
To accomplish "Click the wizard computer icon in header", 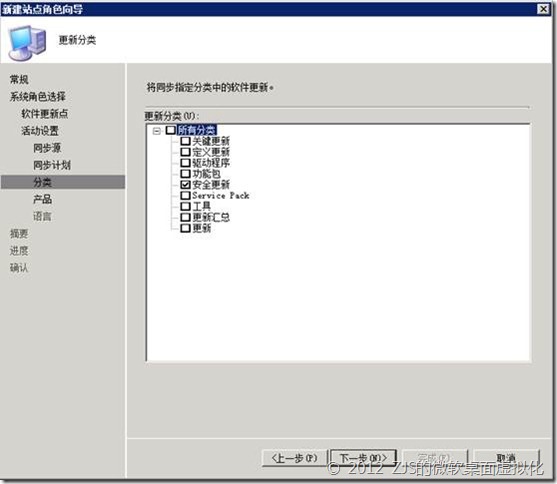I will (27, 42).
